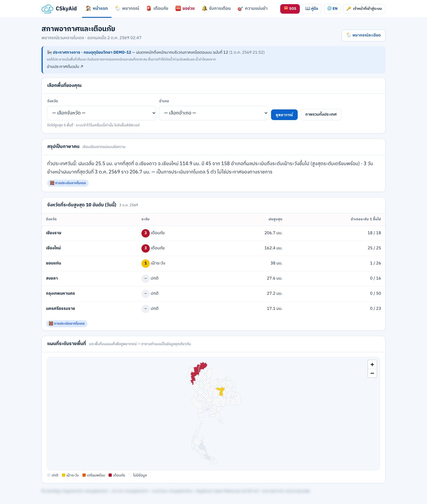Follow the อ่านประกาศต้นฉบับ link

point(65,67)
